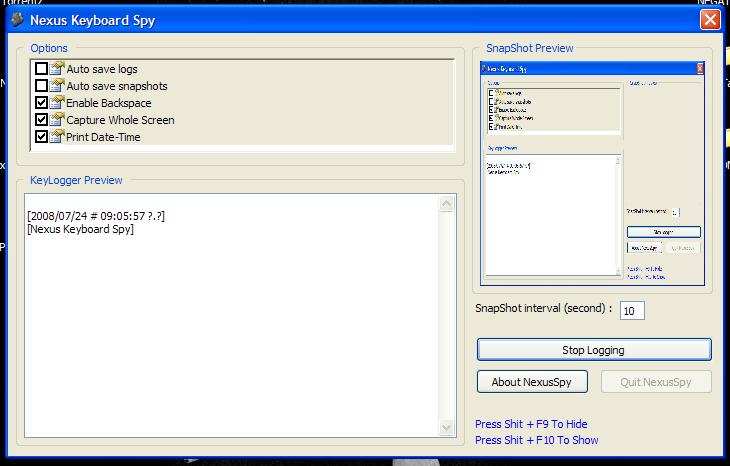The image size is (730, 466).
Task: Click the icon beside Auto save logs
Action: (x=57, y=68)
